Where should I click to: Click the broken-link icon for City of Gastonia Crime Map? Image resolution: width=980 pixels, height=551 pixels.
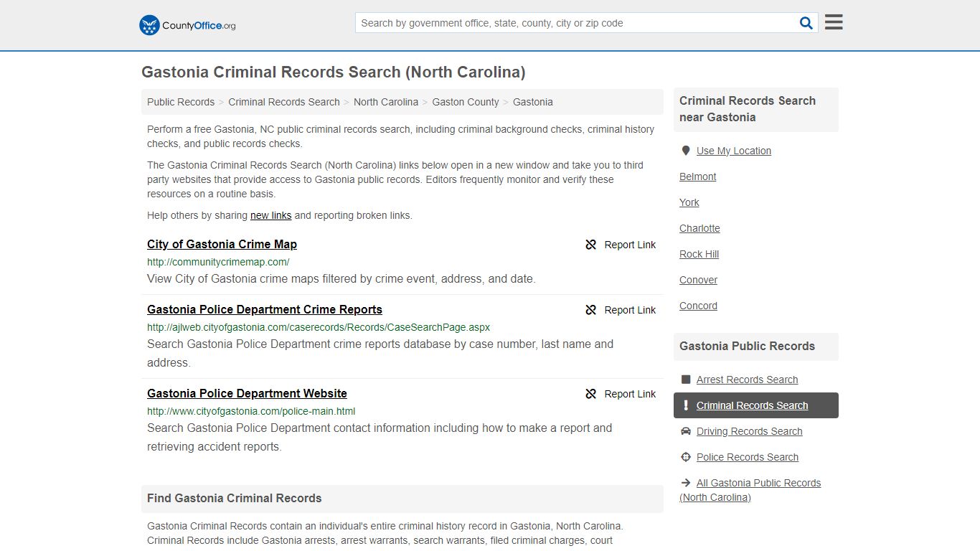coord(591,245)
